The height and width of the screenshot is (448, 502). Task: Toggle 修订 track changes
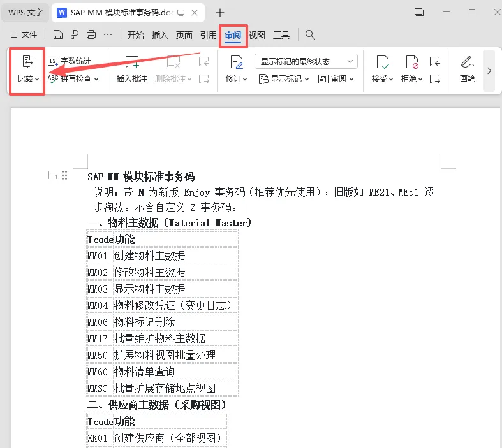click(236, 69)
